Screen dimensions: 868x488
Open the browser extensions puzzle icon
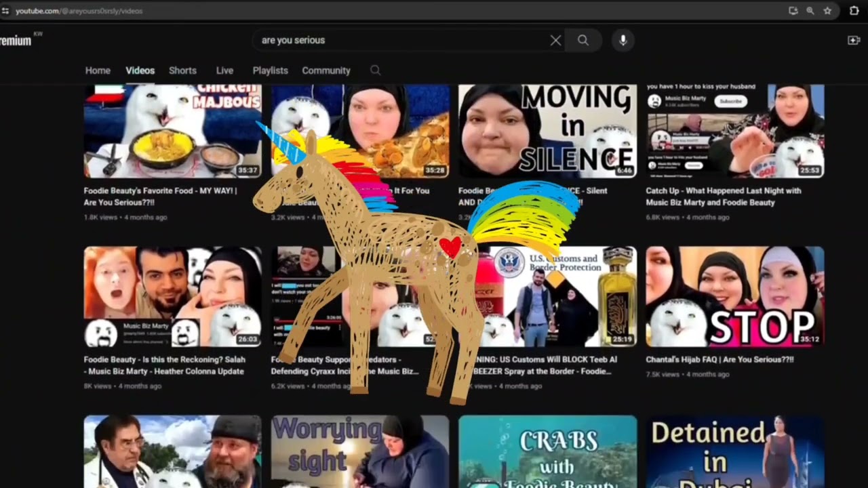(x=854, y=11)
